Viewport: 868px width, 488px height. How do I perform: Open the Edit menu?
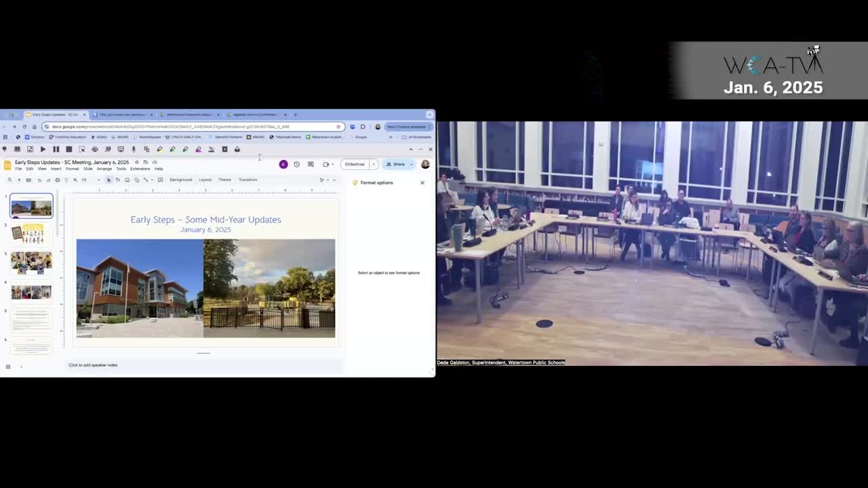[x=29, y=169]
